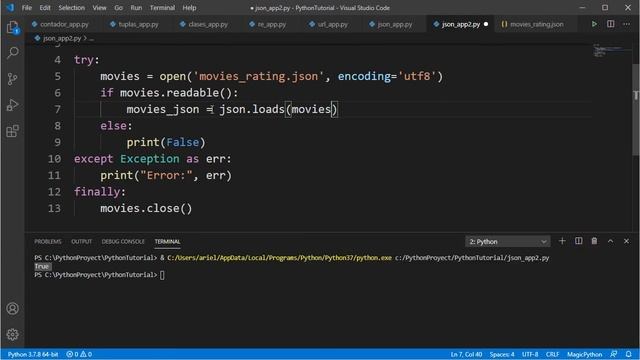Viewport: 640px width, 360px height.
Task: Click 'movies.close()' on line 13
Action: pos(146,209)
